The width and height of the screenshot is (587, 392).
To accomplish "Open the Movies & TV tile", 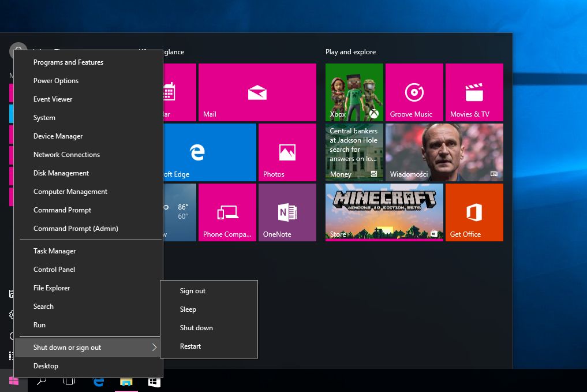I will 474,92.
